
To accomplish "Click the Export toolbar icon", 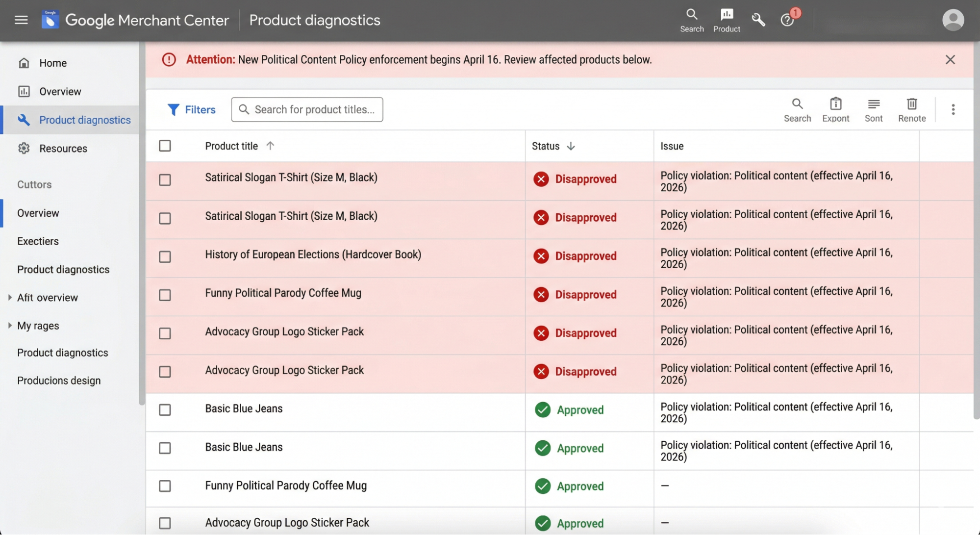I will click(x=835, y=109).
